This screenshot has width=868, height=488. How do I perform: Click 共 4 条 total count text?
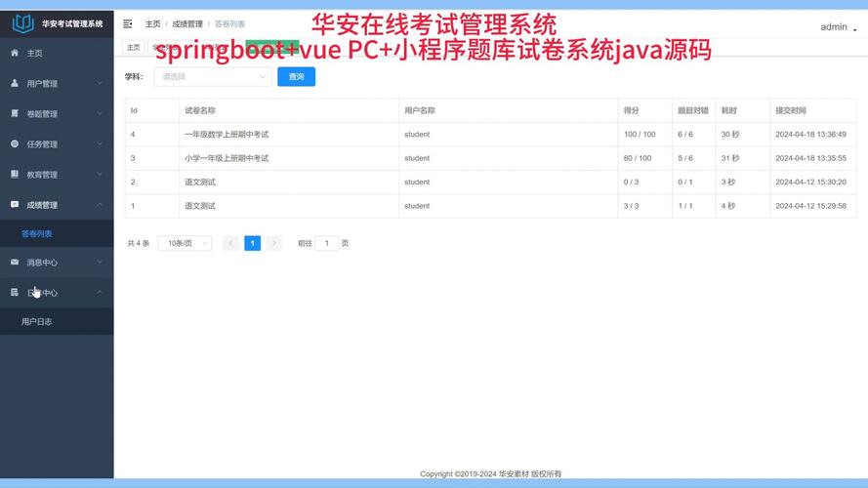tap(139, 243)
